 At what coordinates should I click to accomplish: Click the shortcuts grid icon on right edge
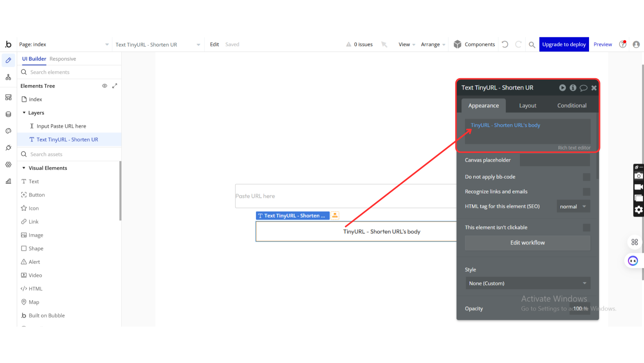coord(635,242)
